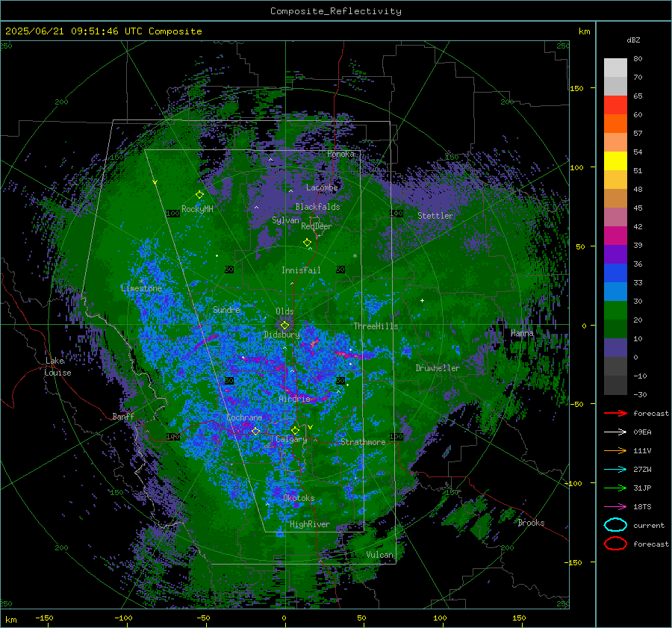672x628 pixels.
Task: Select the bright yellow 51–54 dBZ swatch
Action: point(615,161)
